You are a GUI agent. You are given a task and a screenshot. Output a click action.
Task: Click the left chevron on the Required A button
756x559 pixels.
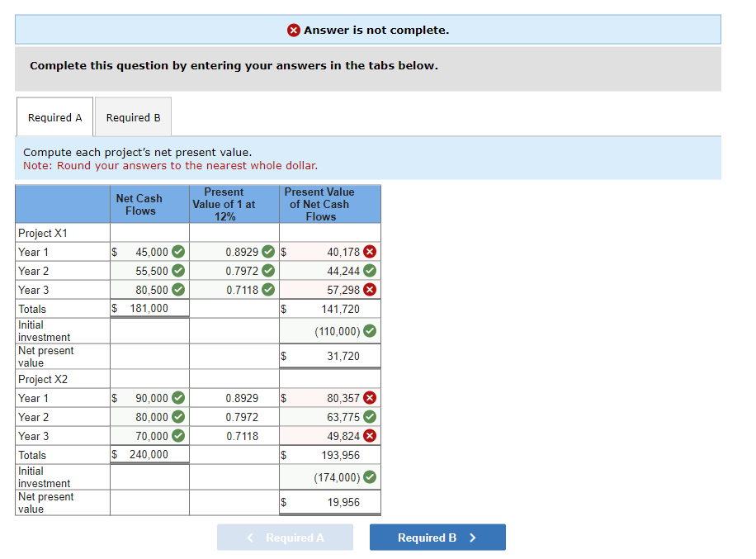tap(250, 538)
